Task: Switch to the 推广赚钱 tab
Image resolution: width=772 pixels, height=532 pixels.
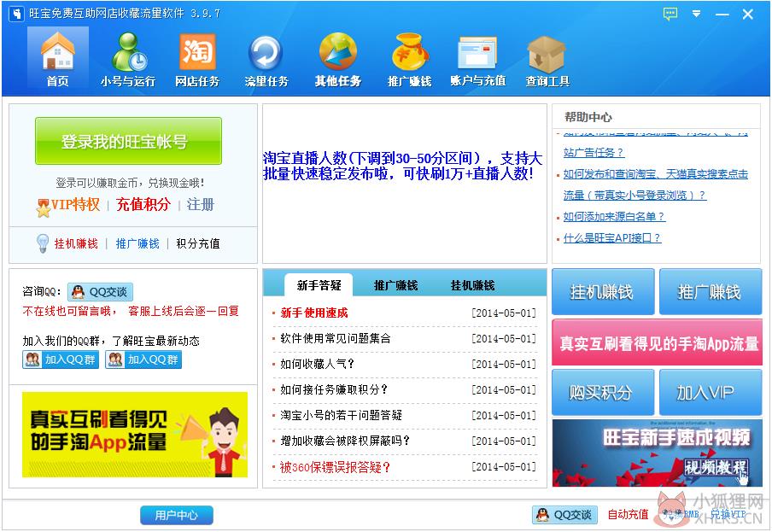Action: [x=395, y=285]
